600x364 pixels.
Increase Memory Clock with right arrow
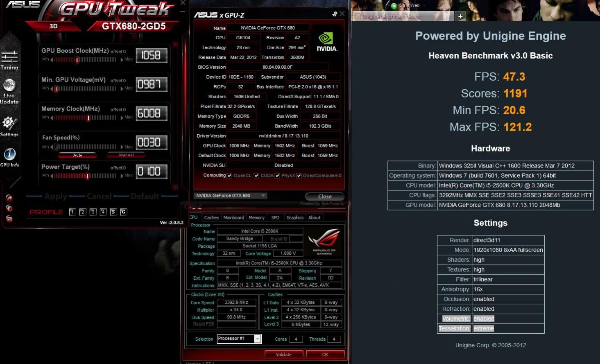click(122, 118)
